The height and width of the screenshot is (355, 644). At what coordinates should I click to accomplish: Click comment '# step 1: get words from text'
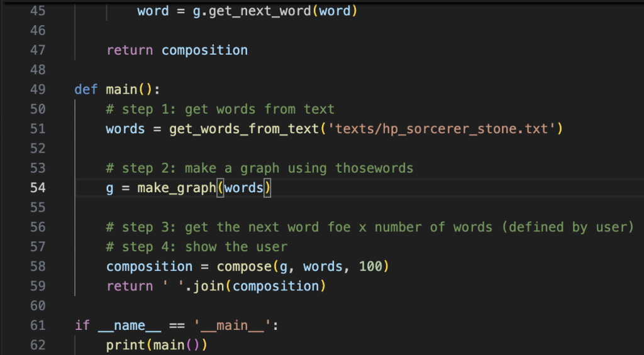pyautogui.click(x=220, y=109)
